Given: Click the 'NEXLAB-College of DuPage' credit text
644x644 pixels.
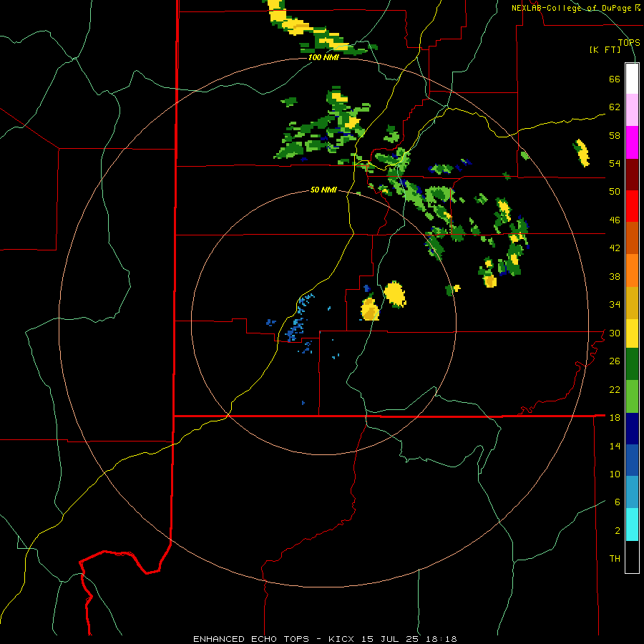Looking at the screenshot, I should 571,8.
